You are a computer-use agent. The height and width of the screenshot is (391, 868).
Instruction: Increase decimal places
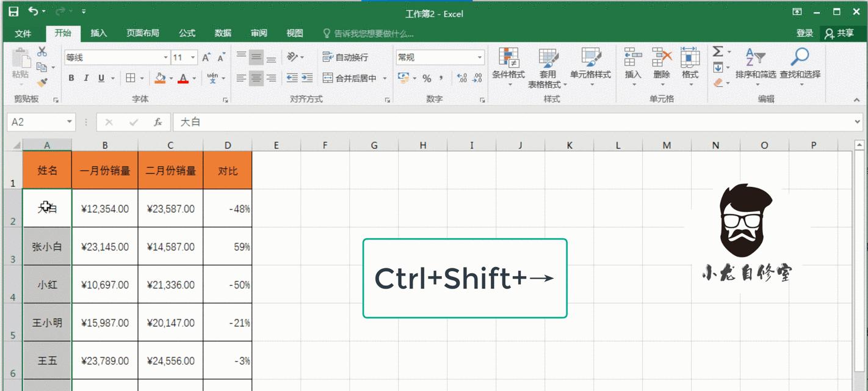point(462,78)
